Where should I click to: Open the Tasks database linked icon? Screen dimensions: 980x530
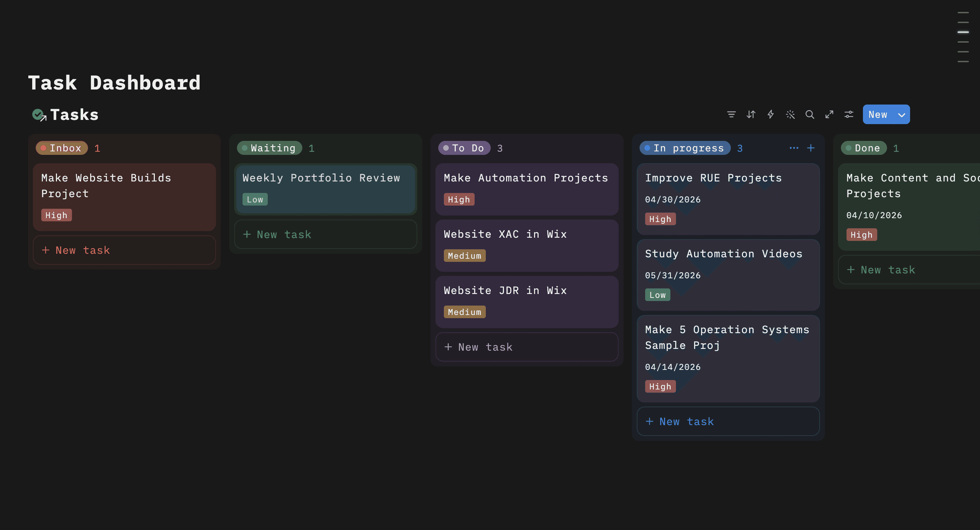click(x=39, y=115)
